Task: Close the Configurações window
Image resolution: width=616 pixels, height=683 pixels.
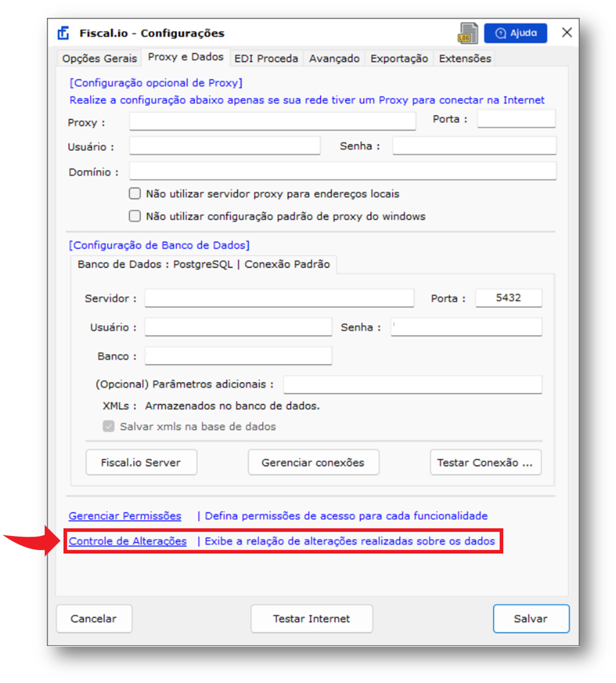Action: coord(567,32)
